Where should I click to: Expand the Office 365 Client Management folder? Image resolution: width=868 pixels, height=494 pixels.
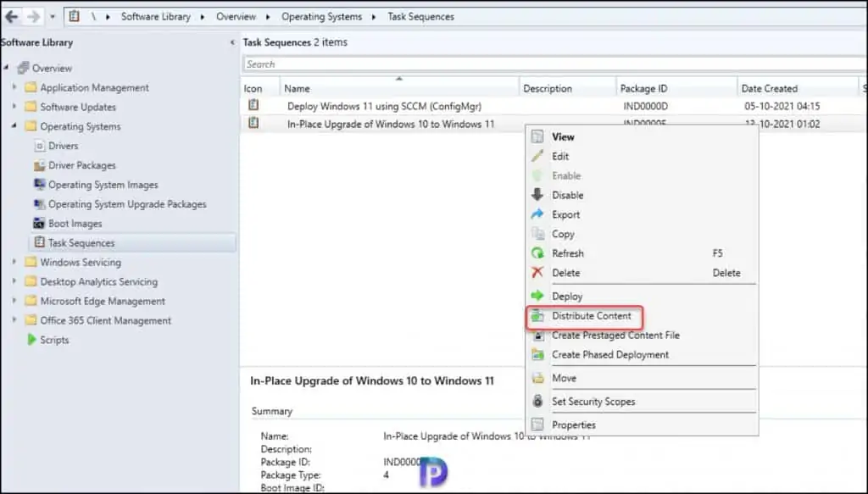pos(14,319)
